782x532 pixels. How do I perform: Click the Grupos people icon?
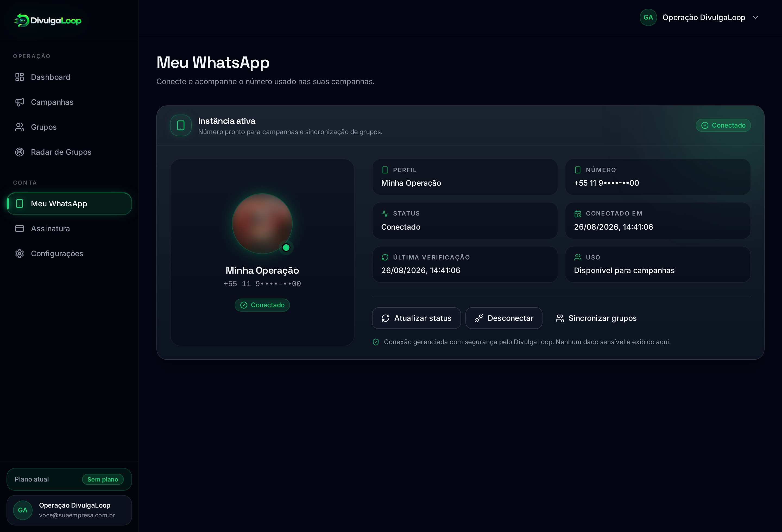click(20, 127)
